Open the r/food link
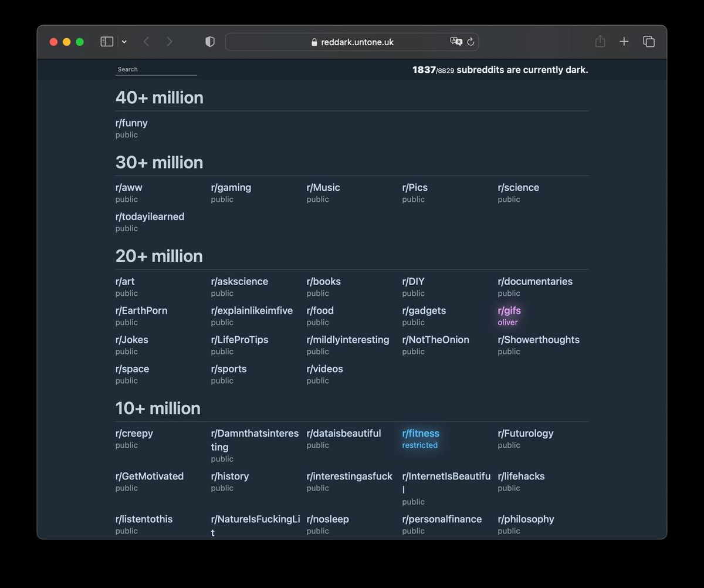The width and height of the screenshot is (704, 588). click(320, 311)
